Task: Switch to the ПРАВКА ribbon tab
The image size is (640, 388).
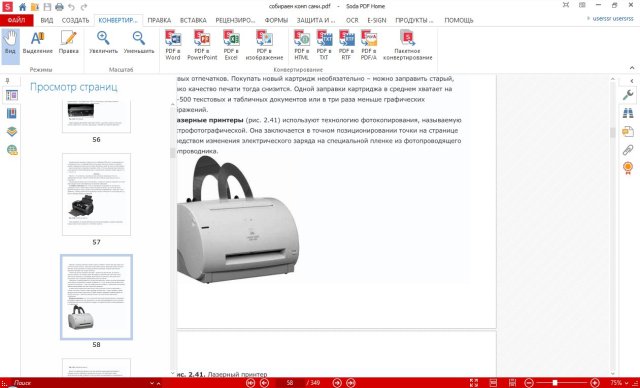Action: [159, 20]
